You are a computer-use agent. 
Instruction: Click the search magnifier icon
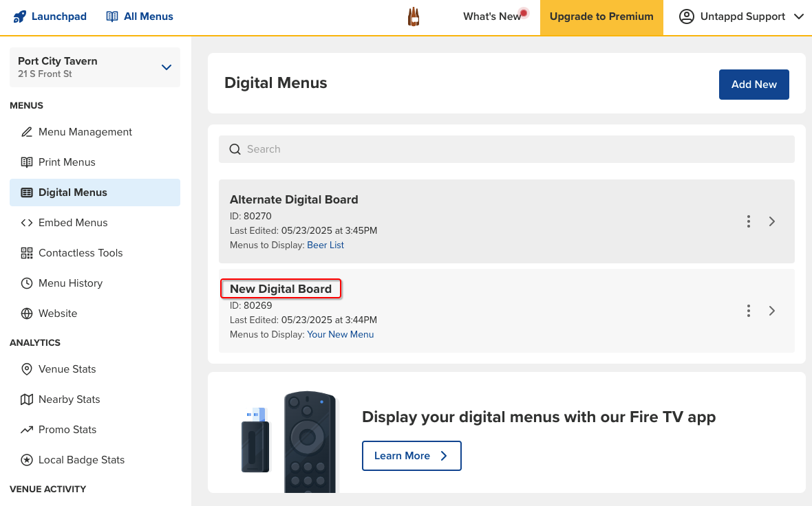click(x=235, y=149)
